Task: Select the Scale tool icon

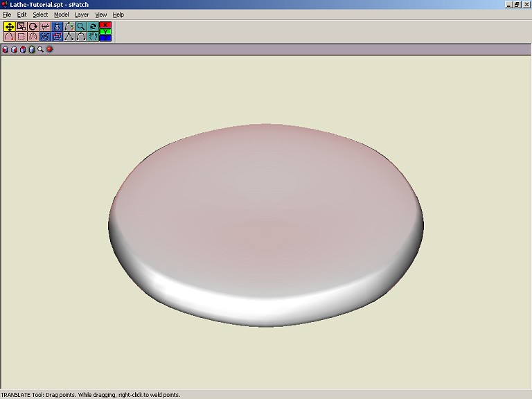Action: tap(21, 26)
